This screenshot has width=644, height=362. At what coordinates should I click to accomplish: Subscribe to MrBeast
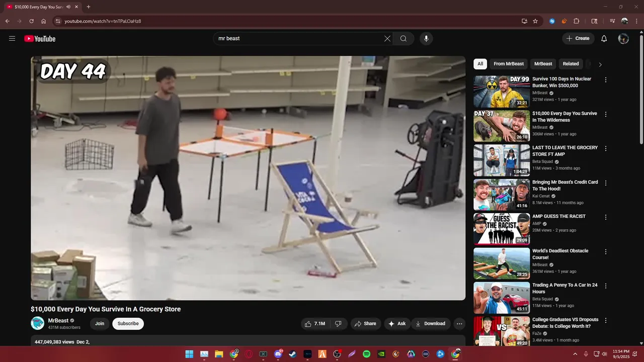[128, 324]
